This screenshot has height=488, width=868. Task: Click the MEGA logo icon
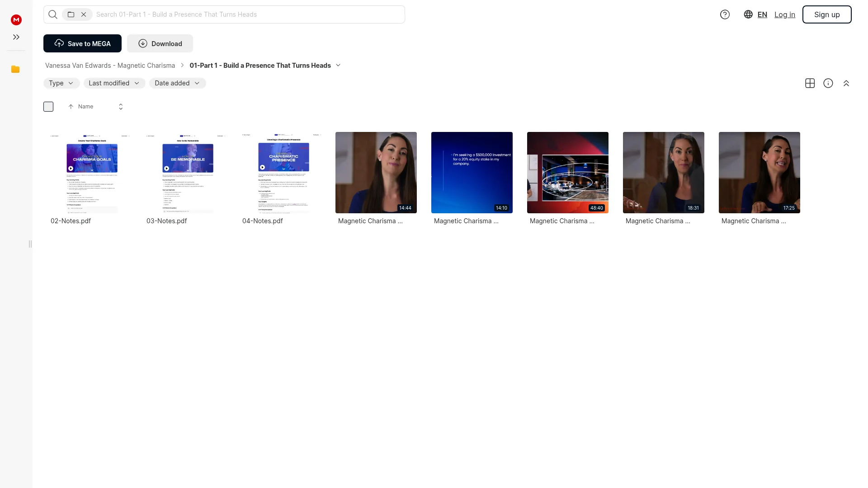click(x=16, y=19)
